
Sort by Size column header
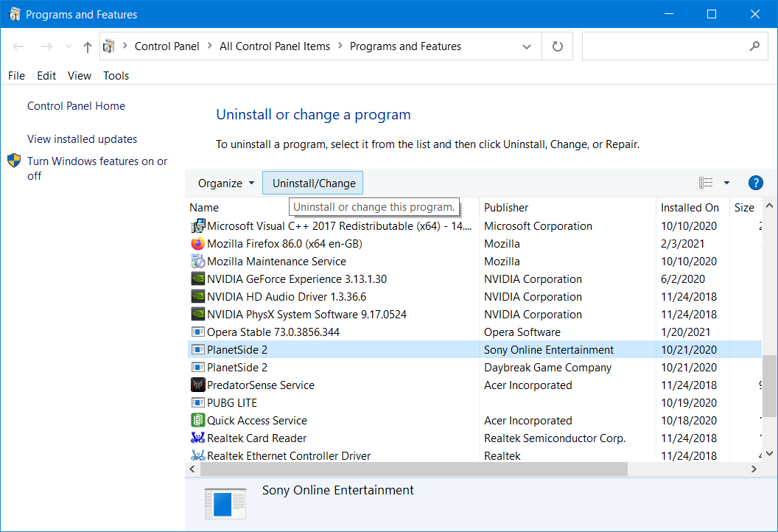click(746, 208)
